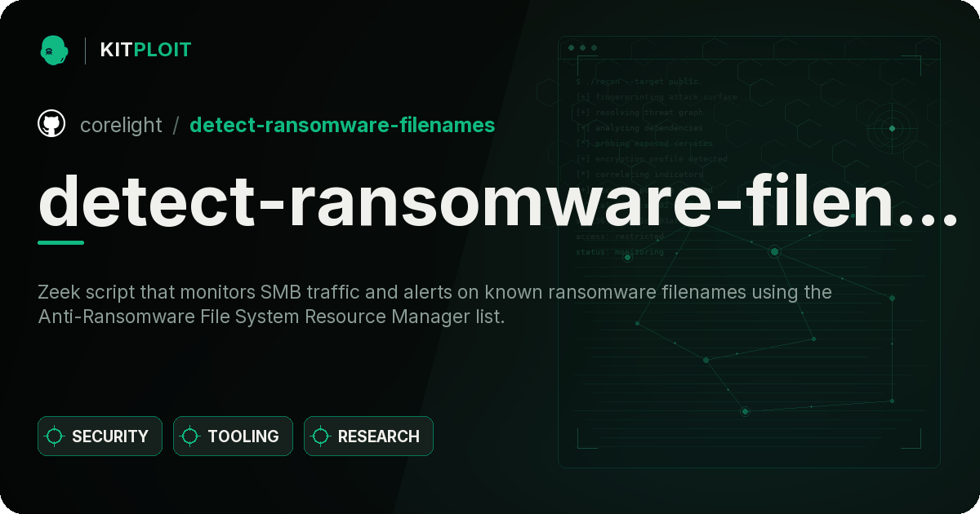Click the GitHub octocat icon
980x514 pixels.
pyautogui.click(x=51, y=124)
